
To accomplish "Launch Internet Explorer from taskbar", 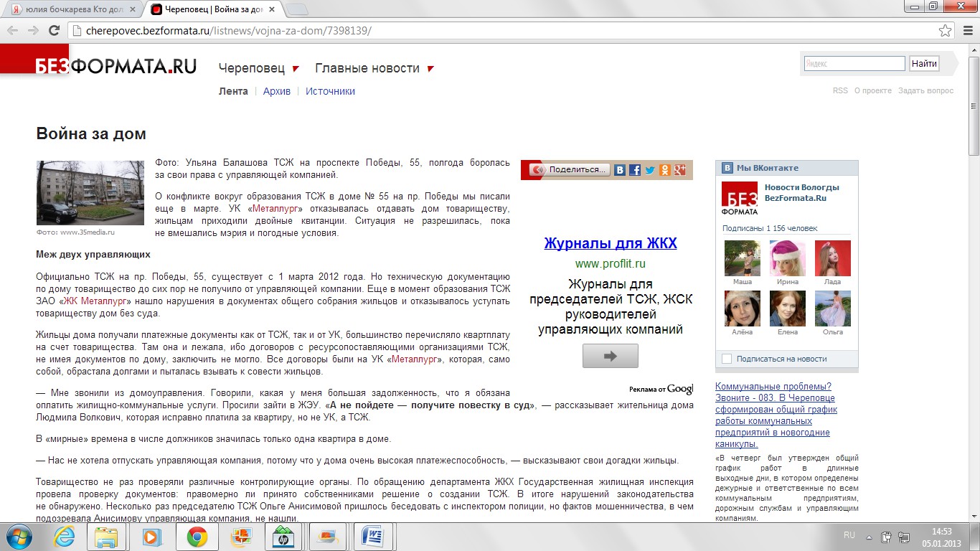I will pos(65,537).
